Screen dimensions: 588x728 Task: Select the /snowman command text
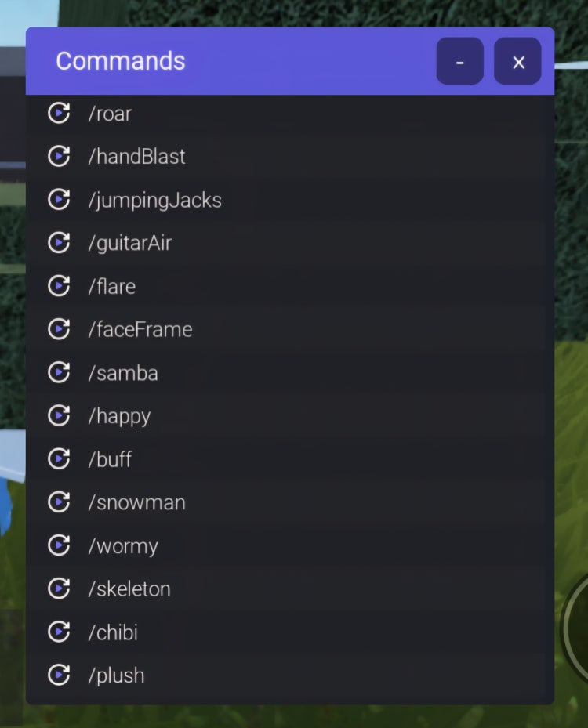pyautogui.click(x=137, y=502)
